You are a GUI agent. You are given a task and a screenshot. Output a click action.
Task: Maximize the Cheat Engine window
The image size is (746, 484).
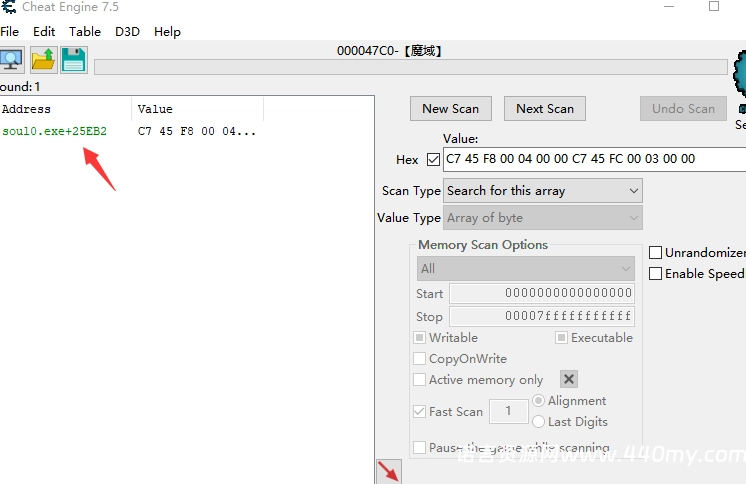coord(714,6)
